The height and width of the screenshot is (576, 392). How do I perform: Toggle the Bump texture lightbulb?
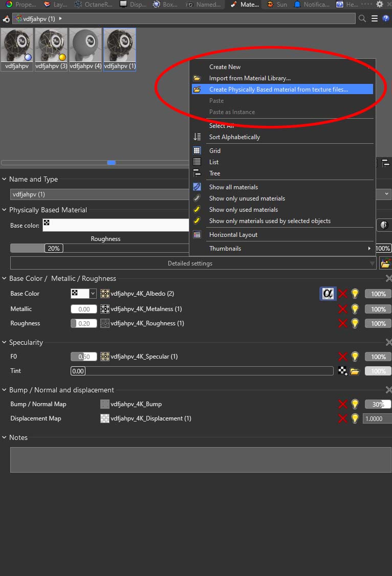click(355, 404)
